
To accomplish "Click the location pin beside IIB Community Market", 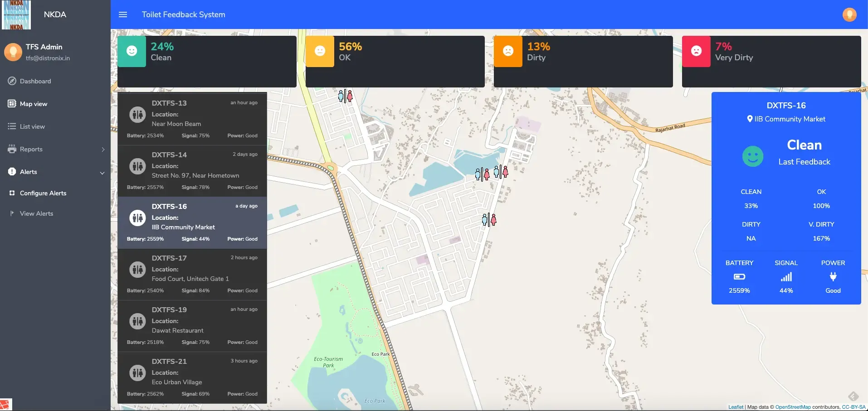I will 750,119.
